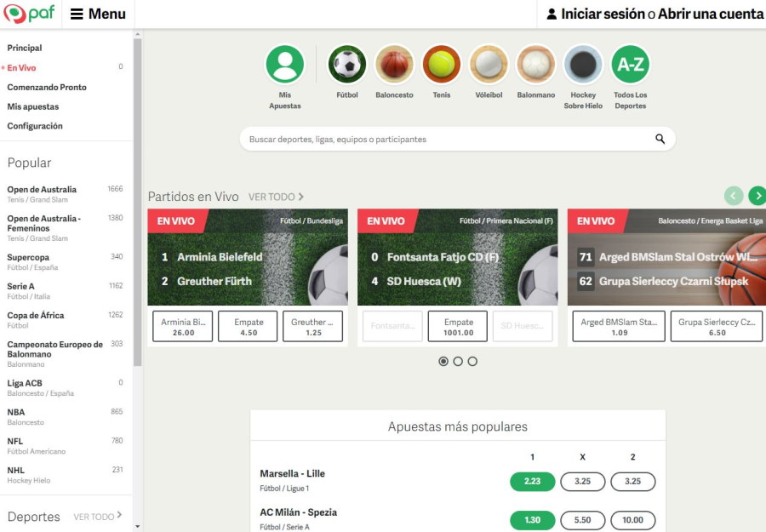This screenshot has width=766, height=532.
Task: Toggle AC Milán - Spezia 1.30 odds
Action: tap(533, 520)
